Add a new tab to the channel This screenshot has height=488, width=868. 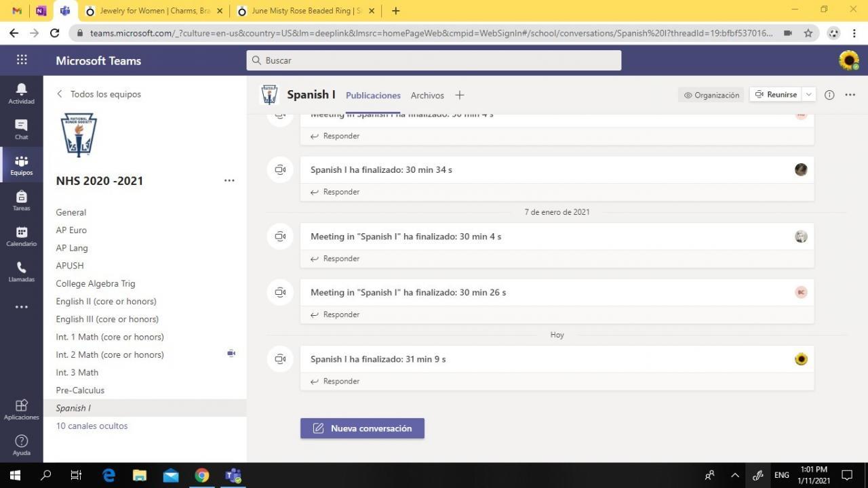(x=460, y=95)
